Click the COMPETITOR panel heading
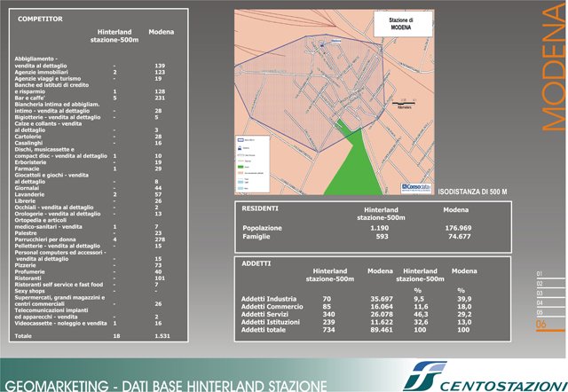Viewport: 568px width, 392px height. pos(40,19)
